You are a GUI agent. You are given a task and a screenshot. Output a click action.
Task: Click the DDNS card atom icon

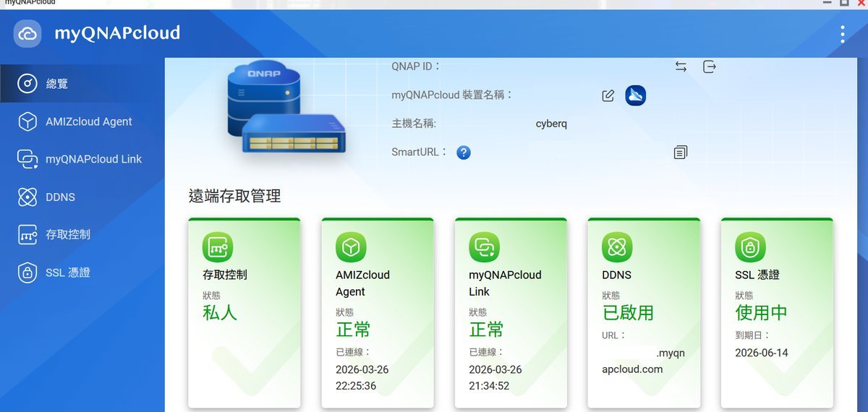617,248
